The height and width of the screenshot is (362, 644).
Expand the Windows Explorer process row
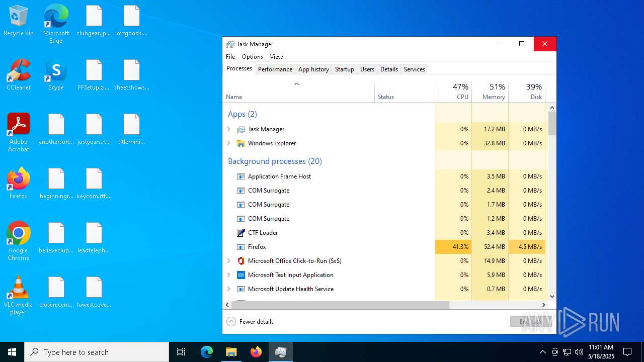point(228,143)
